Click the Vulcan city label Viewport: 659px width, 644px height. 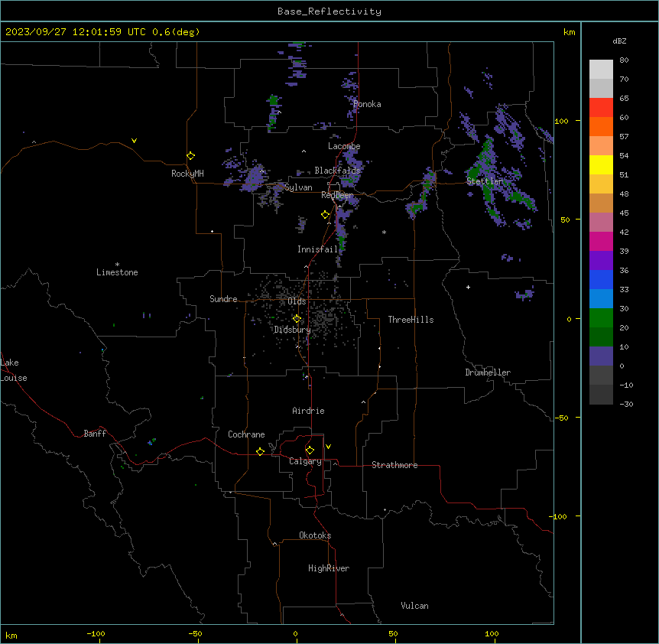(414, 606)
